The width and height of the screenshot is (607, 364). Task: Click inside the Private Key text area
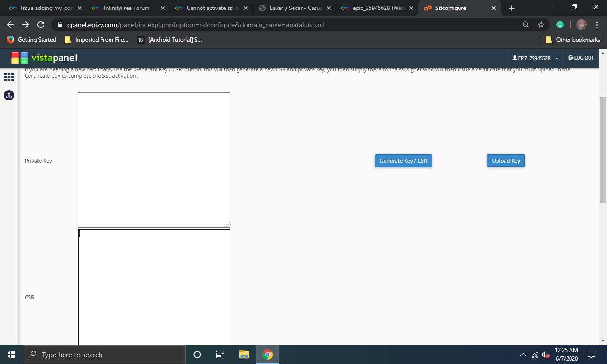pyautogui.click(x=154, y=160)
